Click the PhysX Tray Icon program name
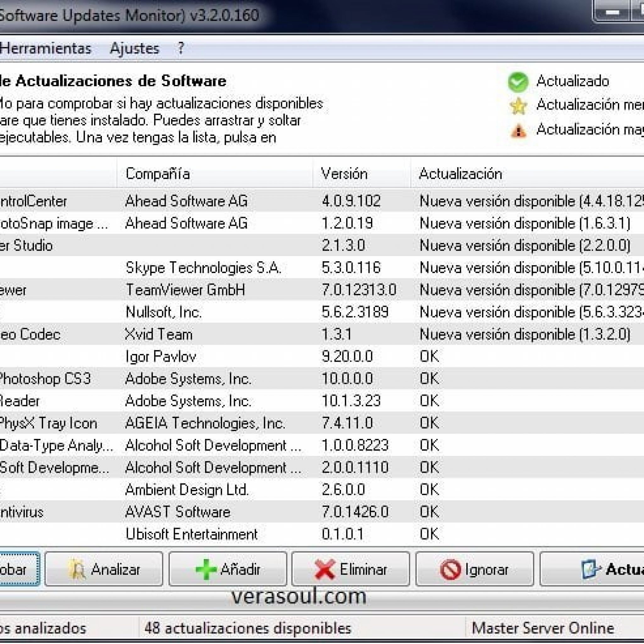This screenshot has height=644, width=644. (x=48, y=423)
